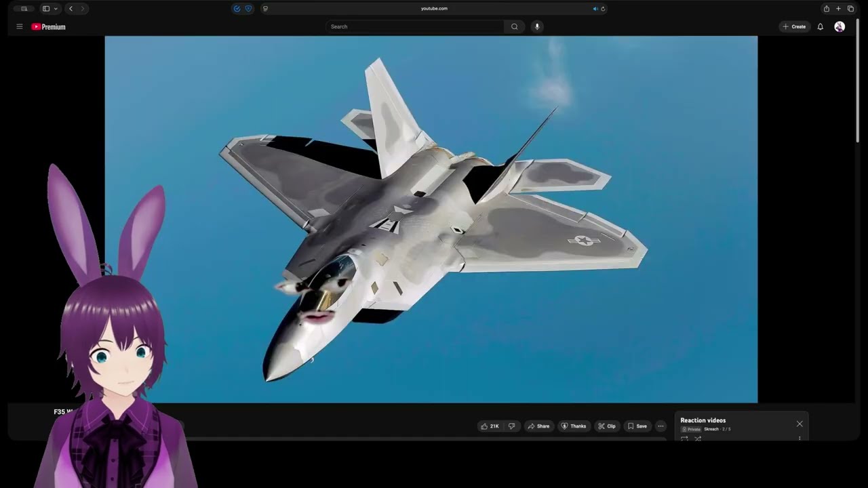Open Safari Share sheet icon
The image size is (868, 488).
tap(826, 9)
